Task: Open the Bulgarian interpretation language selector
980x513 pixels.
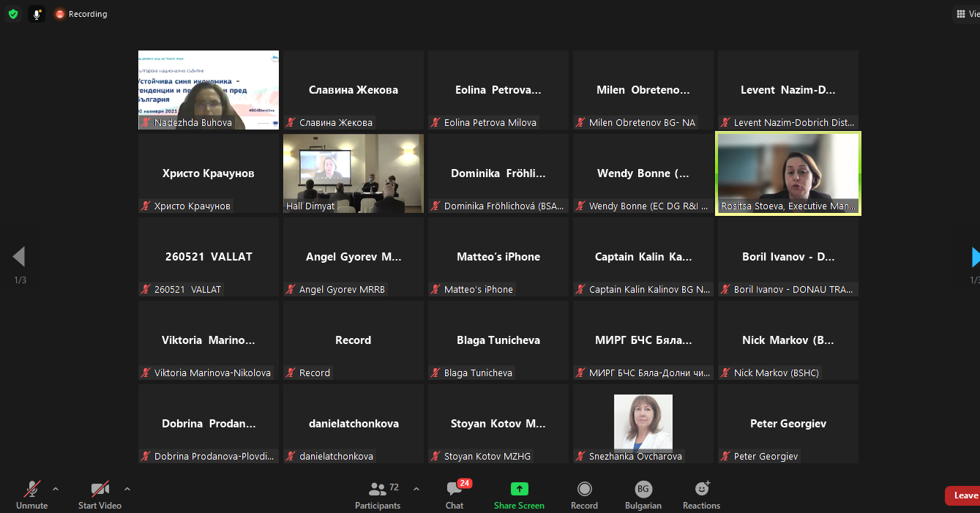Action: click(x=643, y=495)
